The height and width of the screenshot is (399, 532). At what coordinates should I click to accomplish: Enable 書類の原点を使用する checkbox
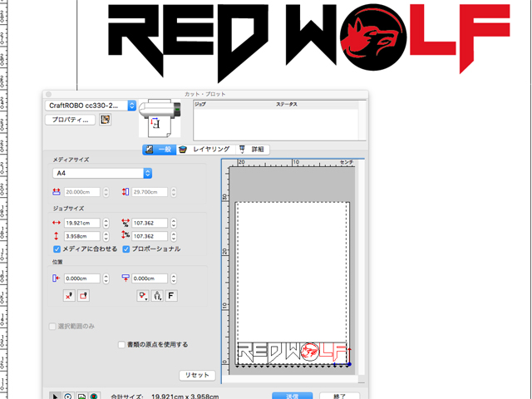[121, 345]
